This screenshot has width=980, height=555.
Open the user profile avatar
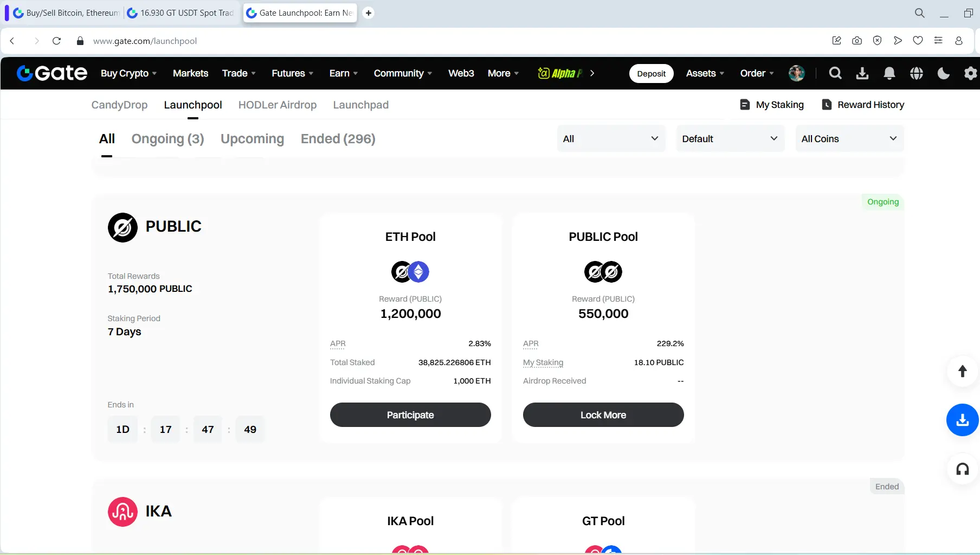coord(797,73)
